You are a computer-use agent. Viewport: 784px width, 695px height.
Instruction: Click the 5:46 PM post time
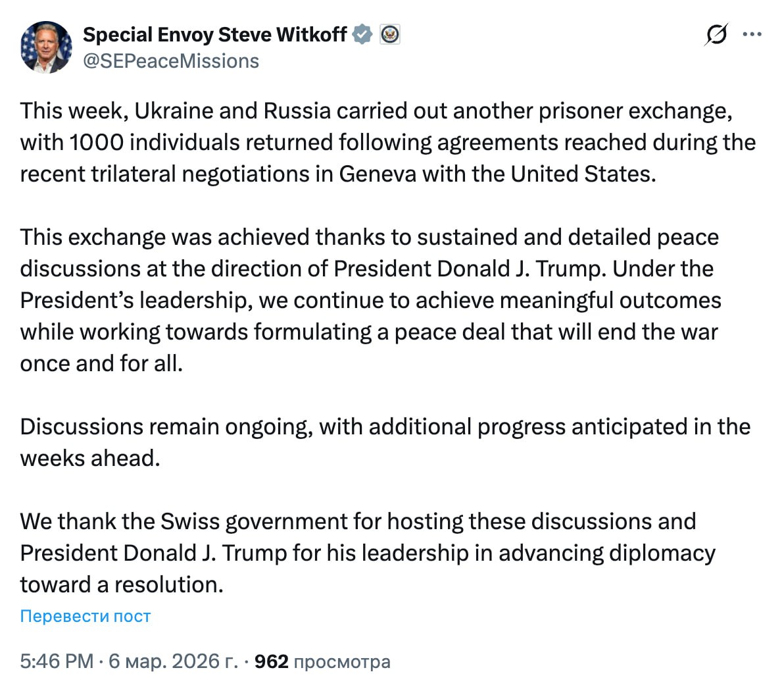[57, 661]
